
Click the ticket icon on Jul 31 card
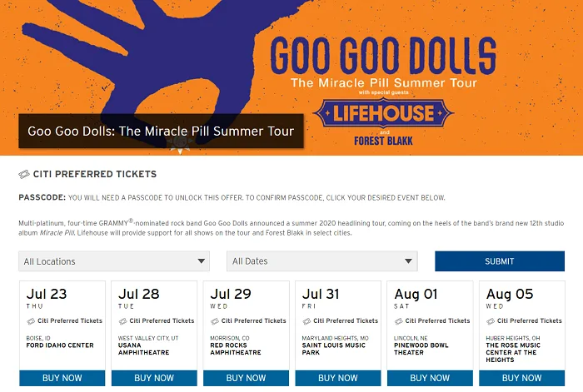[307, 320]
